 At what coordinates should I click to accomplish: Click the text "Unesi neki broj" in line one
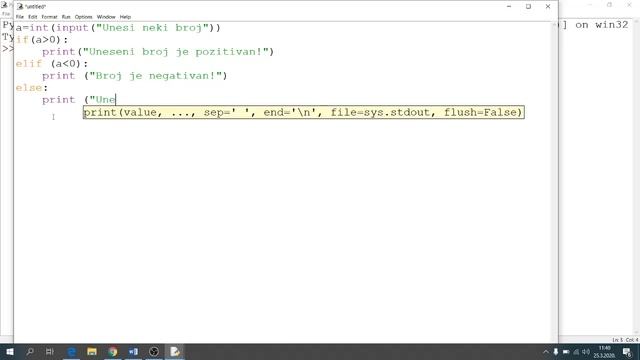pyautogui.click(x=152, y=28)
